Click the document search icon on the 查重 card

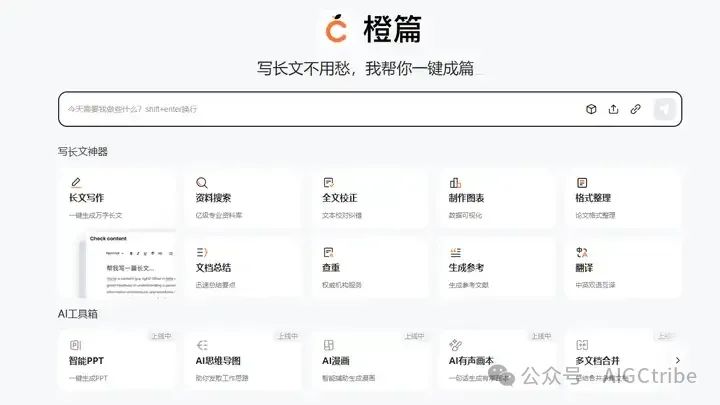[x=328, y=253]
